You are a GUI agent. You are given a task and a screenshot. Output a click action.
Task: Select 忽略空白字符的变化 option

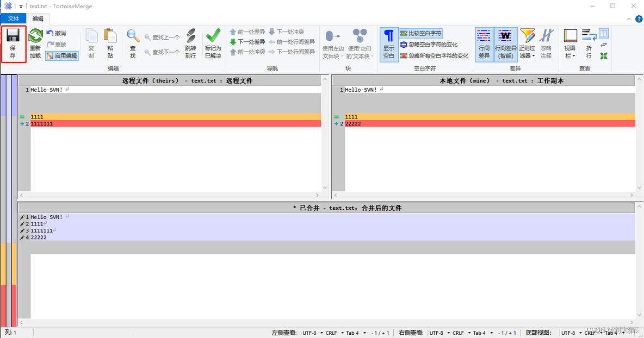[x=429, y=45]
